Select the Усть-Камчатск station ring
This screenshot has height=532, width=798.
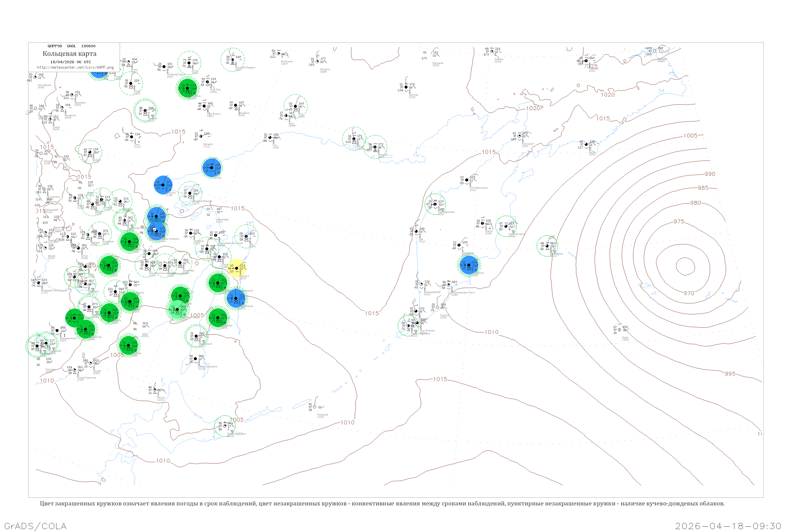click(506, 226)
